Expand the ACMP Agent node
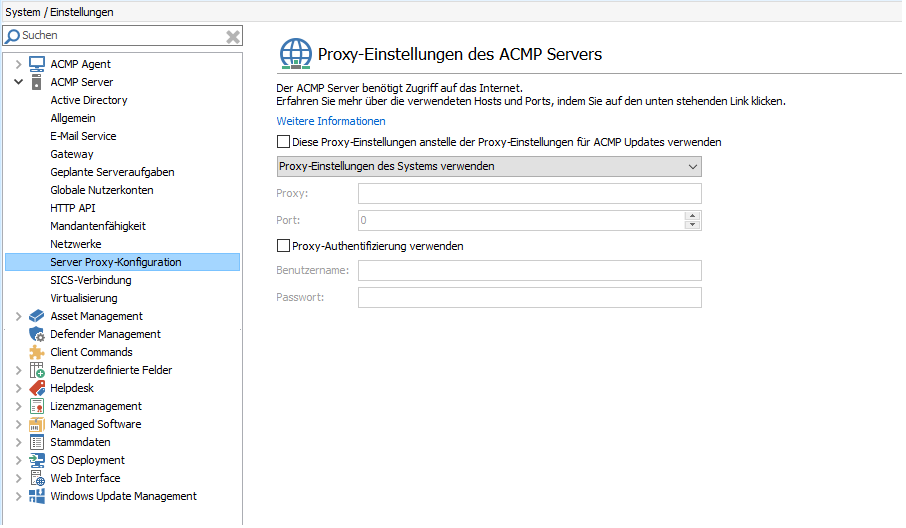906x528 pixels. tap(18, 64)
